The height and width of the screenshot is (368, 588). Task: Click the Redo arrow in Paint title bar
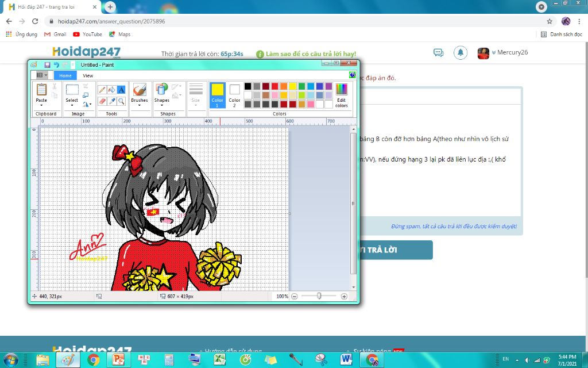click(65, 64)
